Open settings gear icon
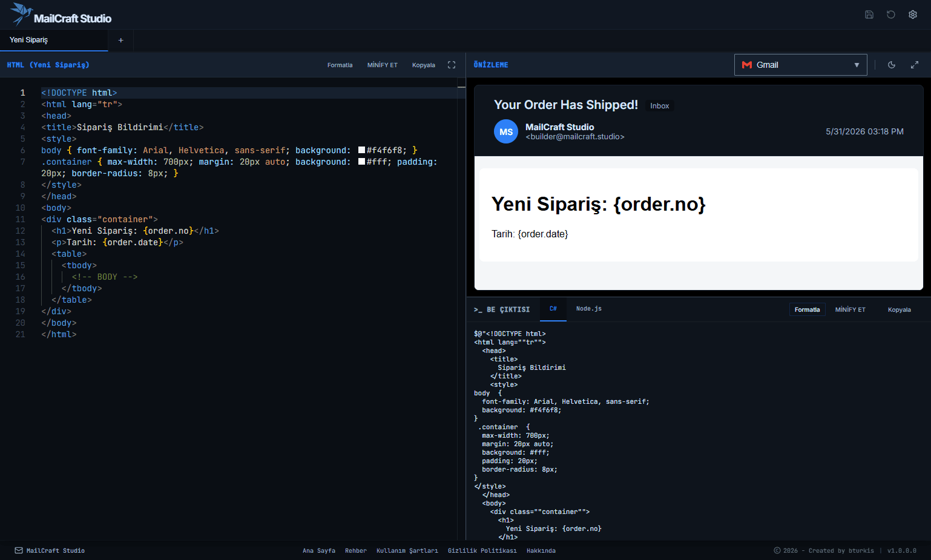The height and width of the screenshot is (560, 931). (912, 15)
